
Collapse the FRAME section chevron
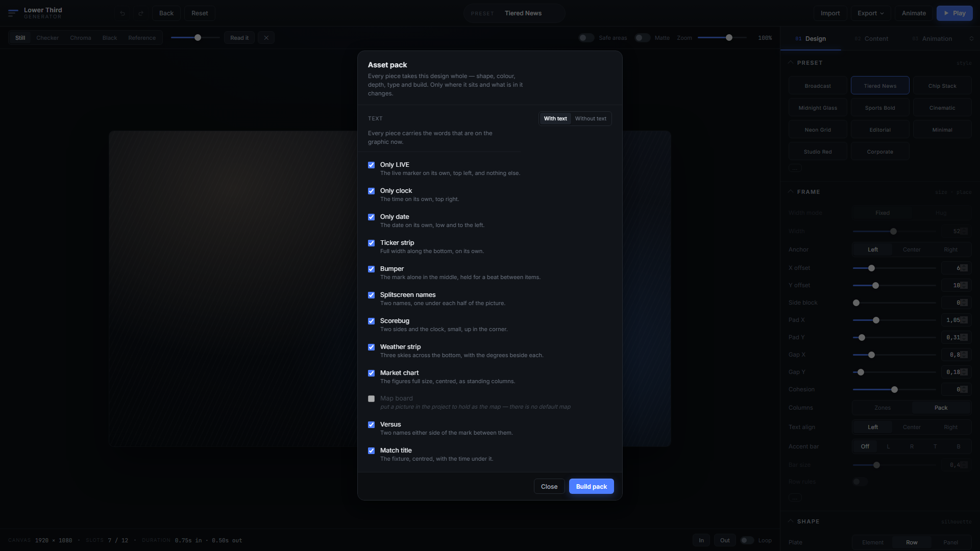click(x=791, y=192)
